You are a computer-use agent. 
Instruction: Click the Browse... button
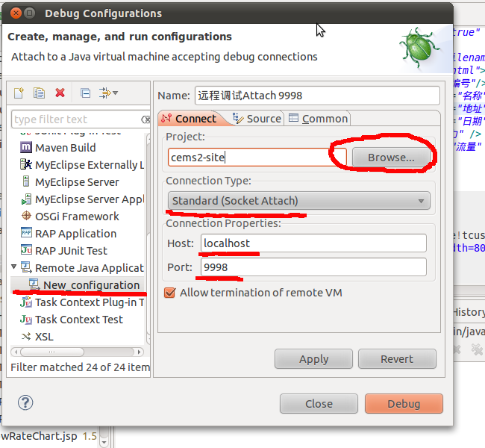click(391, 158)
